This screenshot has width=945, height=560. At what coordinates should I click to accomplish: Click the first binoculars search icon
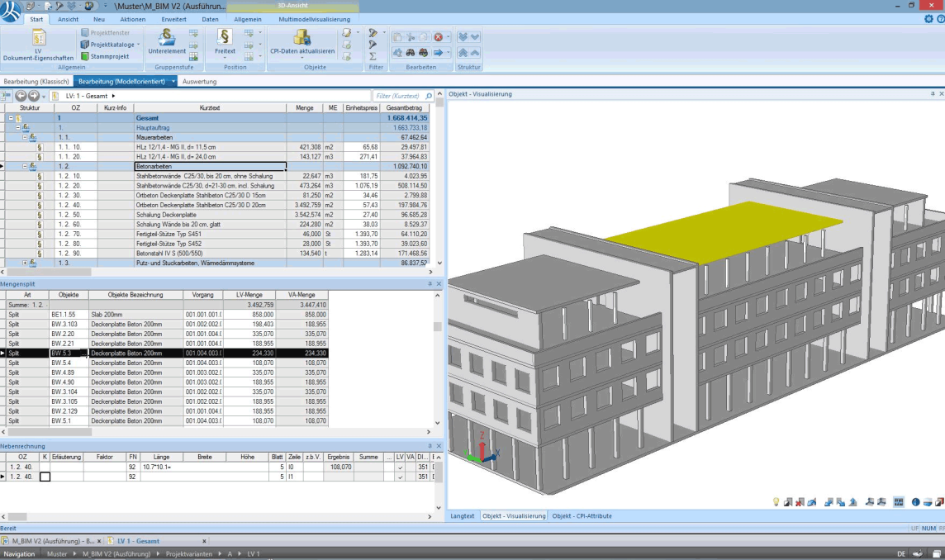point(411,53)
